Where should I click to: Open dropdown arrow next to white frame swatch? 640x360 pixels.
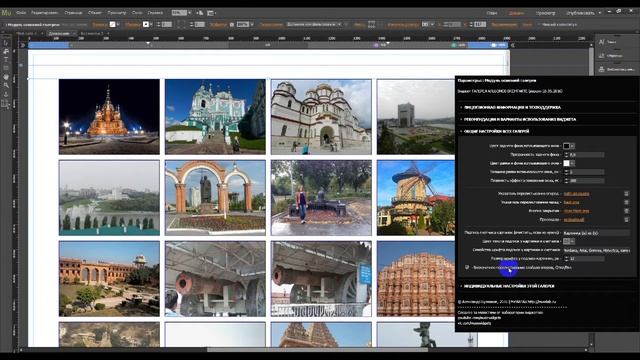coord(573,163)
